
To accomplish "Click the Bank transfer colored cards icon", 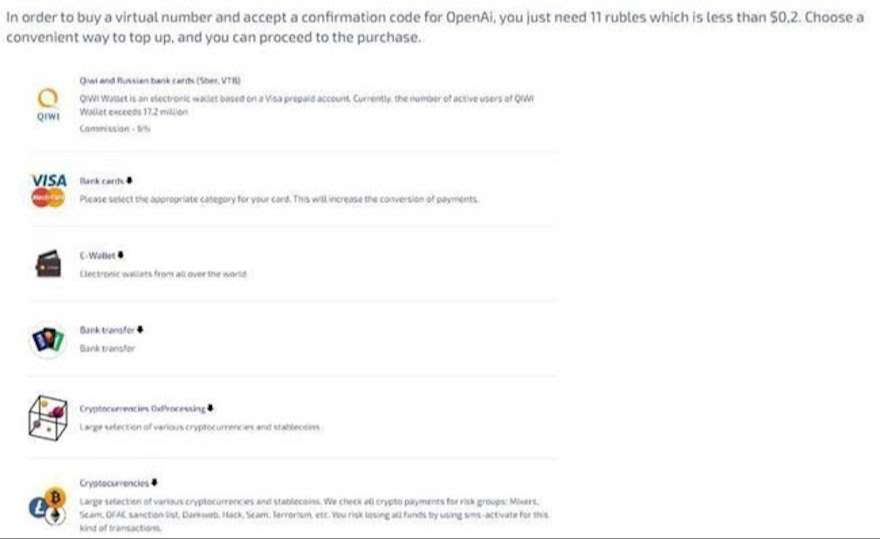I will [x=48, y=340].
